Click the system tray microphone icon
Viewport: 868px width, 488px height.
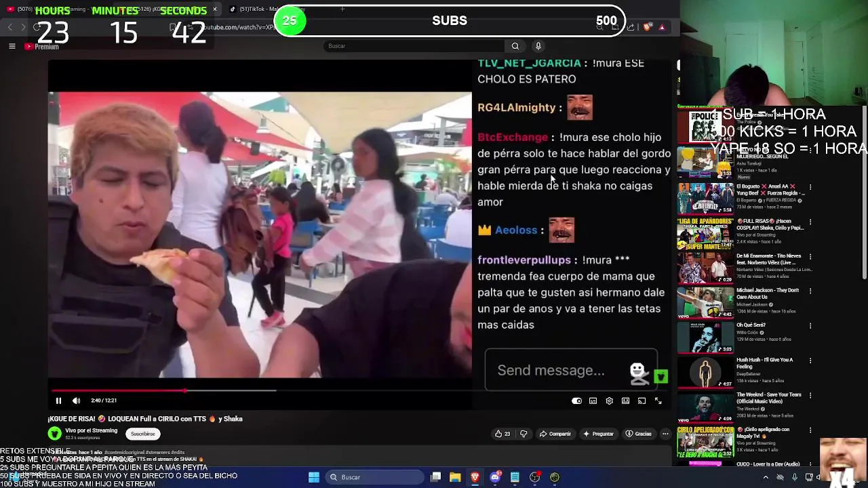point(795,477)
